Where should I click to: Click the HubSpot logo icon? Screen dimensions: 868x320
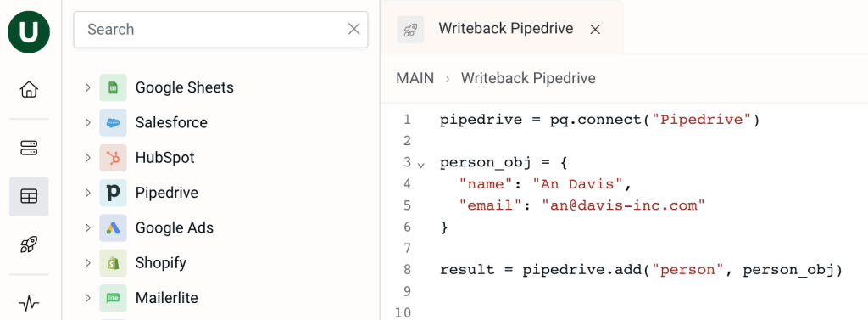click(113, 158)
